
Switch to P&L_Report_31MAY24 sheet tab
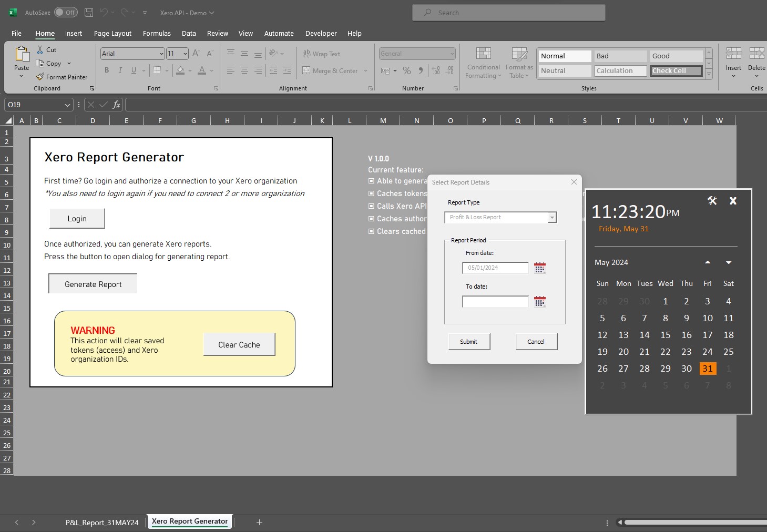[x=102, y=522]
